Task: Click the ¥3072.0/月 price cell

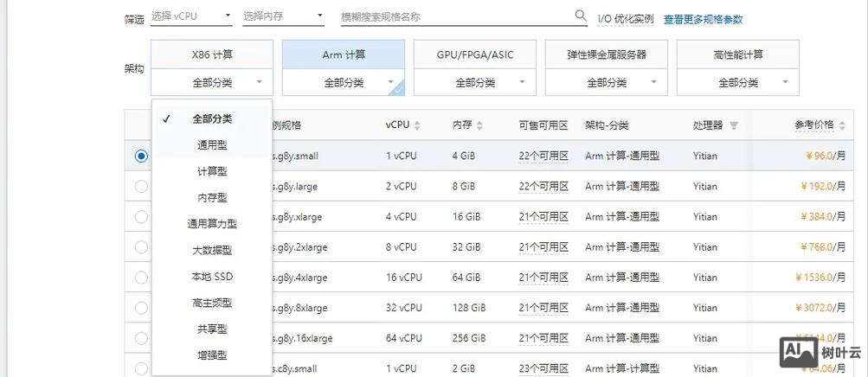Action: click(820, 308)
